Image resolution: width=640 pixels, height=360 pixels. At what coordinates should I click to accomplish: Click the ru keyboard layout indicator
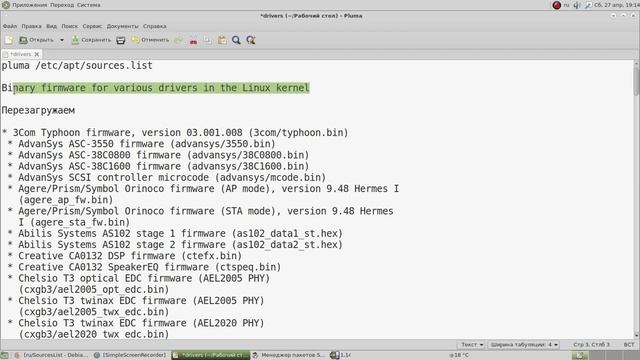click(567, 5)
